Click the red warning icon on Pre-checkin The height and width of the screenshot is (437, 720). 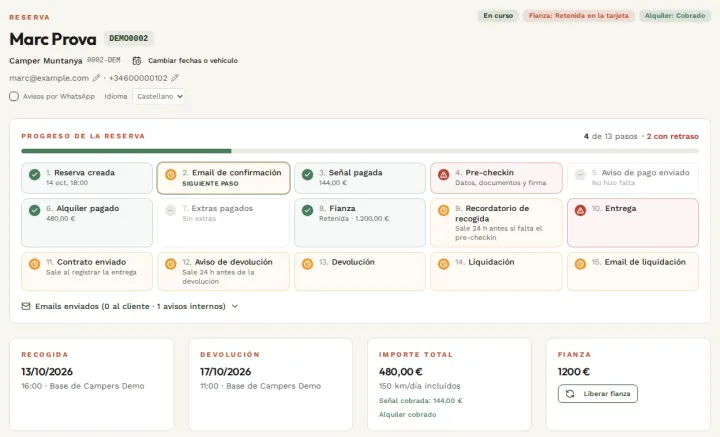pos(444,174)
